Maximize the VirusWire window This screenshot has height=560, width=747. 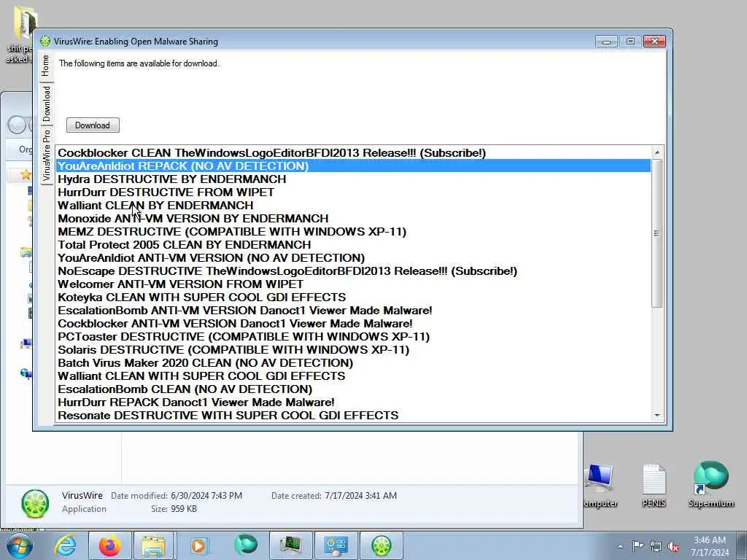click(630, 42)
